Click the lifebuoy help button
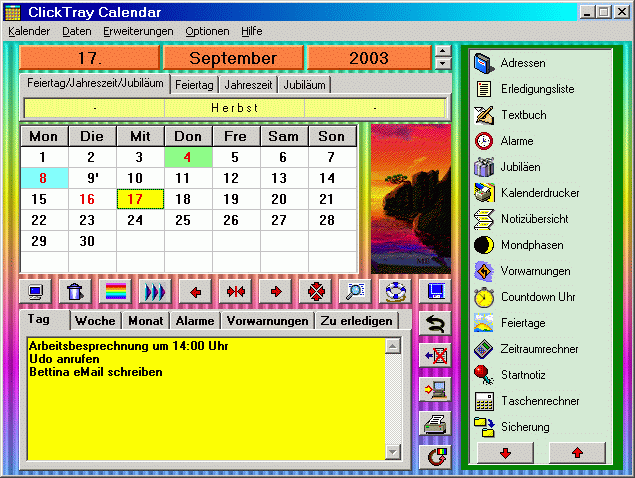 click(395, 291)
